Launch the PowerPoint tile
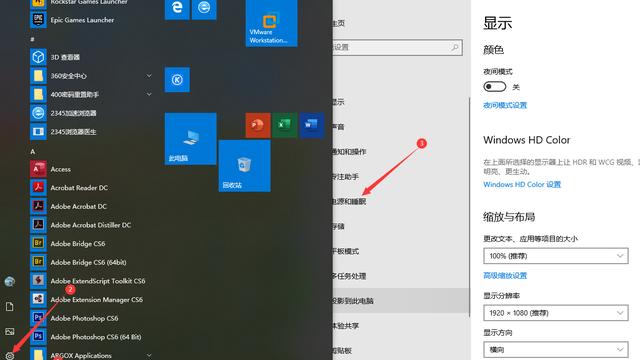The width and height of the screenshot is (640, 360). coord(258,125)
